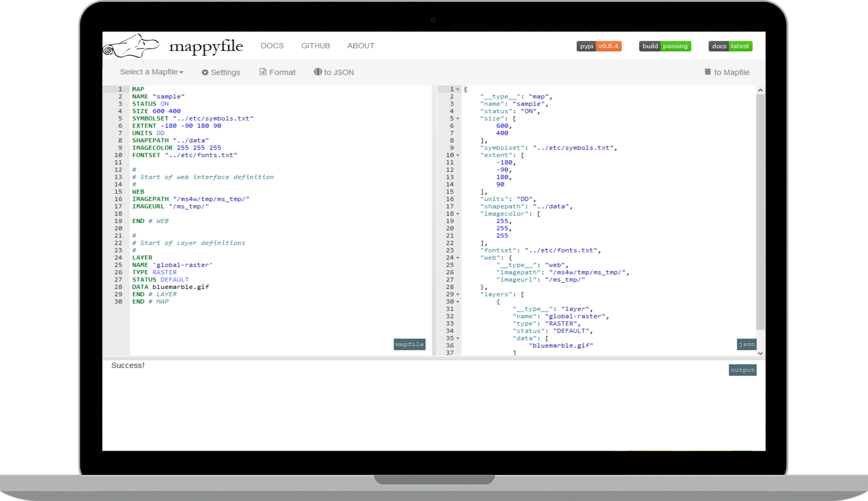Click the END # WEB line
Image resolution: width=868 pixels, height=501 pixels.
tap(150, 221)
